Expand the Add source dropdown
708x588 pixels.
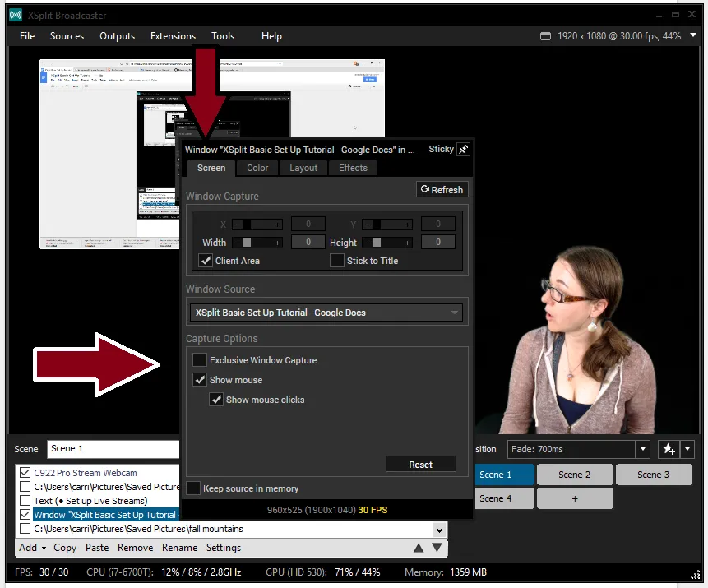pos(44,549)
